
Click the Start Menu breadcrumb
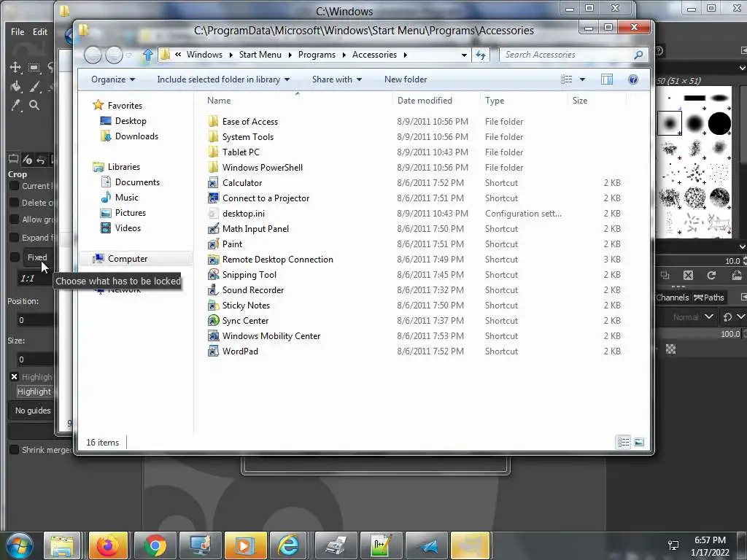click(x=260, y=55)
